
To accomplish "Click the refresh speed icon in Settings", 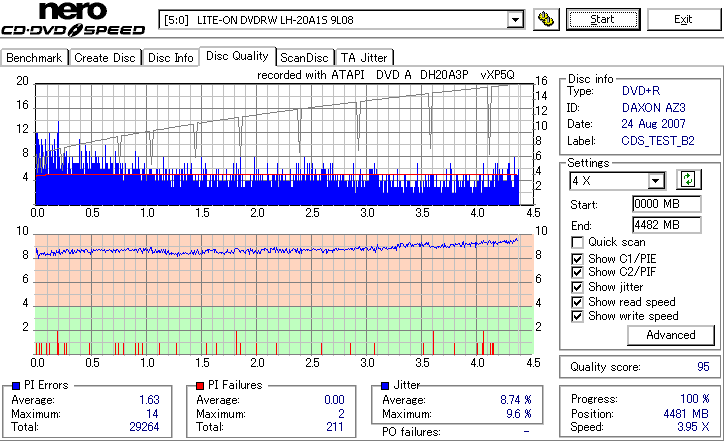I will (688, 179).
